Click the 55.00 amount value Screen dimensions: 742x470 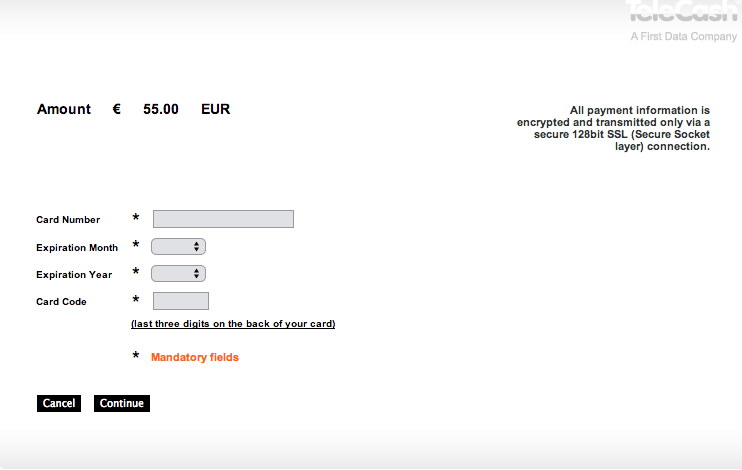point(161,109)
